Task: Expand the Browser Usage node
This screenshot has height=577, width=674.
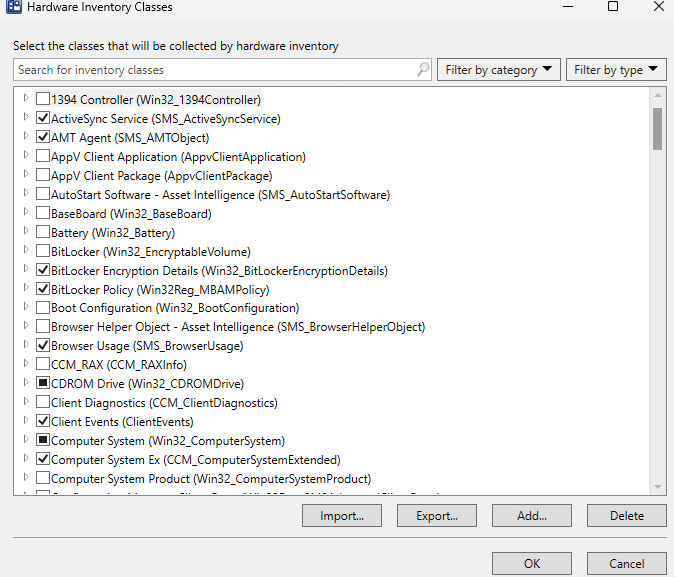Action: [x=26, y=344]
